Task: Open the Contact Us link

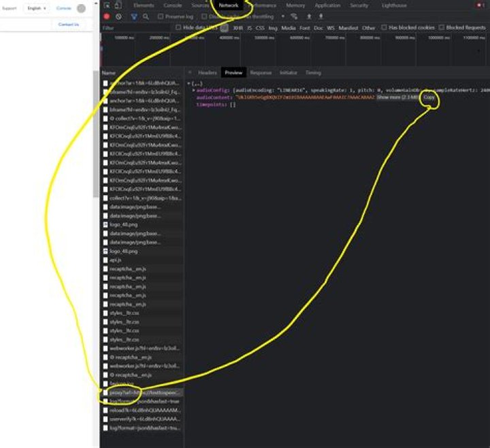Action: 69,24
